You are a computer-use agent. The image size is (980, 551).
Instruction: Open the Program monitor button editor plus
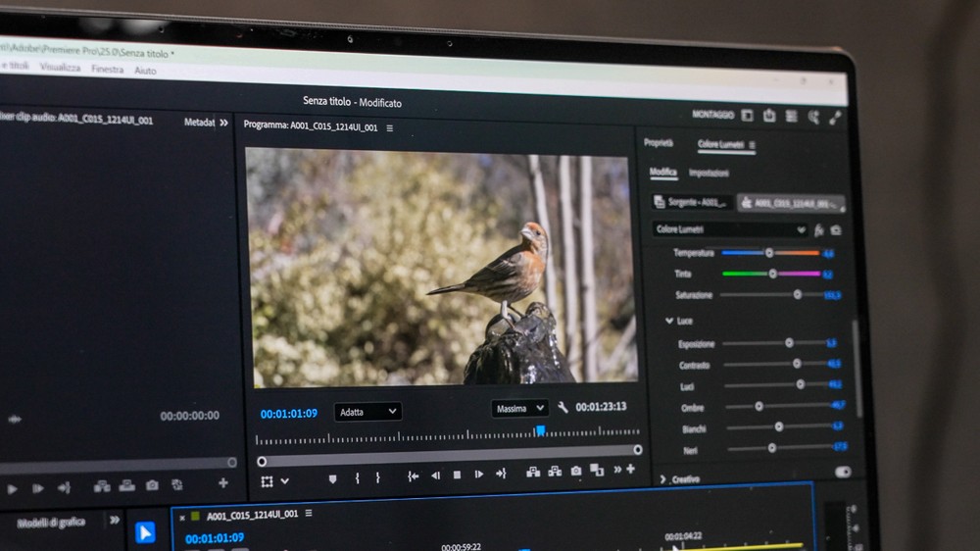click(x=630, y=469)
